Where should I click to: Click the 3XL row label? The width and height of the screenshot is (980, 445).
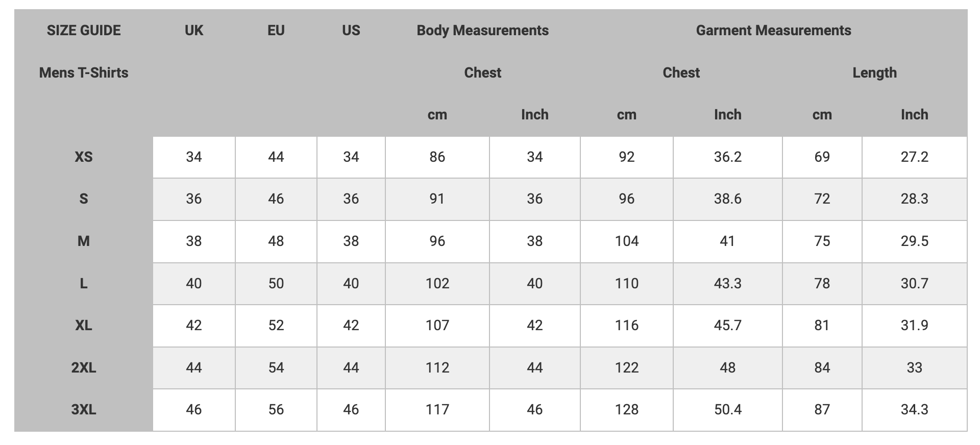(x=84, y=409)
